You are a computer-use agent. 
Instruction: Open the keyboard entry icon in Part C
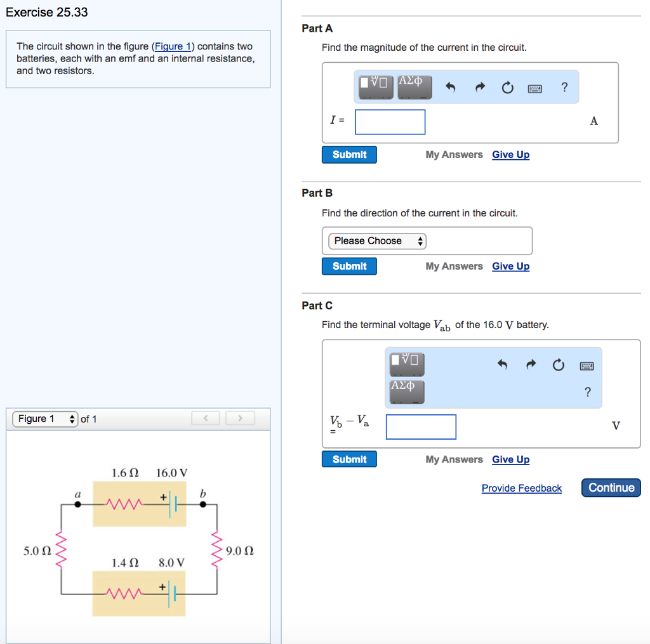(x=587, y=365)
